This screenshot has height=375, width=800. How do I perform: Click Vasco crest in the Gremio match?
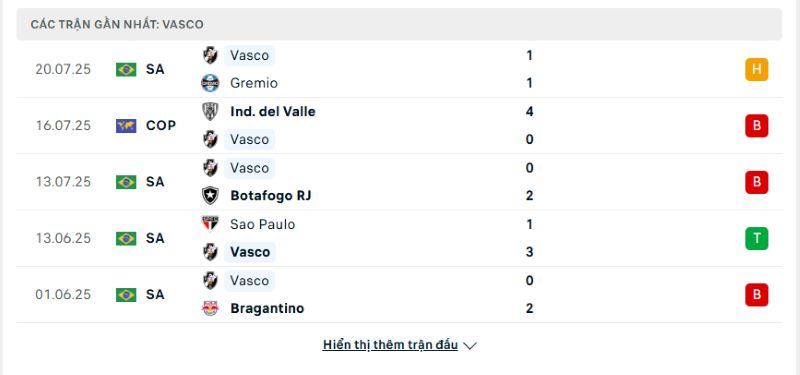pyautogui.click(x=210, y=55)
